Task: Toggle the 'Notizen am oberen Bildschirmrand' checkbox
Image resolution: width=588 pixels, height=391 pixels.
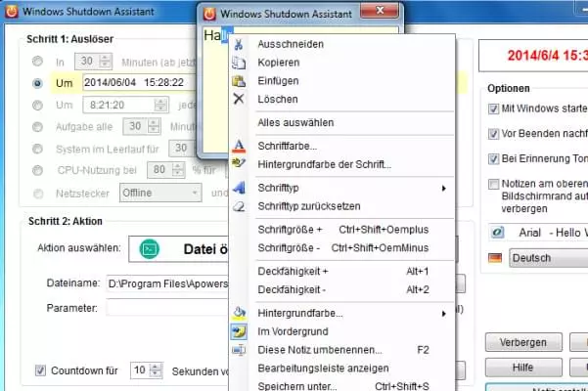Action: click(493, 184)
